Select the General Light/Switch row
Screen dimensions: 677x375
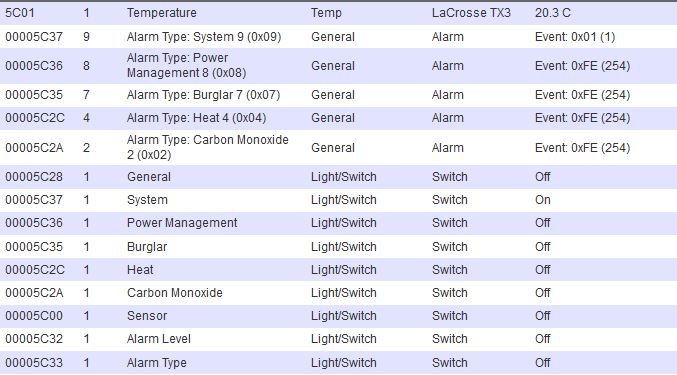[338, 177]
